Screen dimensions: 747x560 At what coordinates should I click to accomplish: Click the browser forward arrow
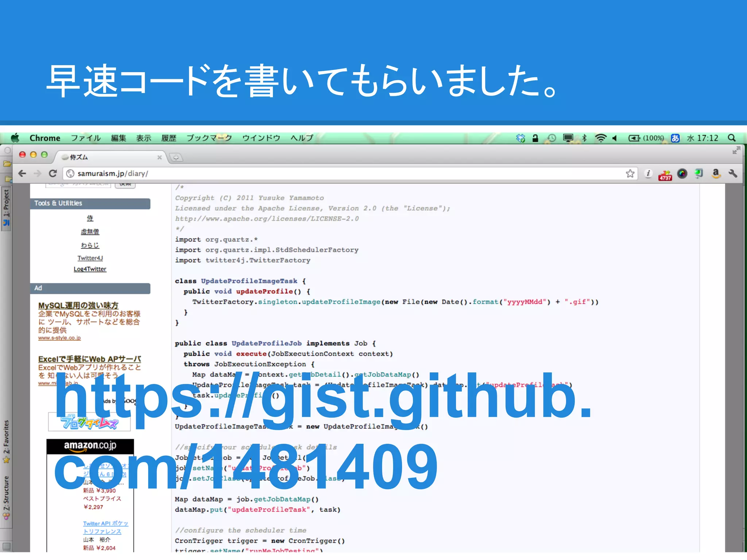coord(37,174)
